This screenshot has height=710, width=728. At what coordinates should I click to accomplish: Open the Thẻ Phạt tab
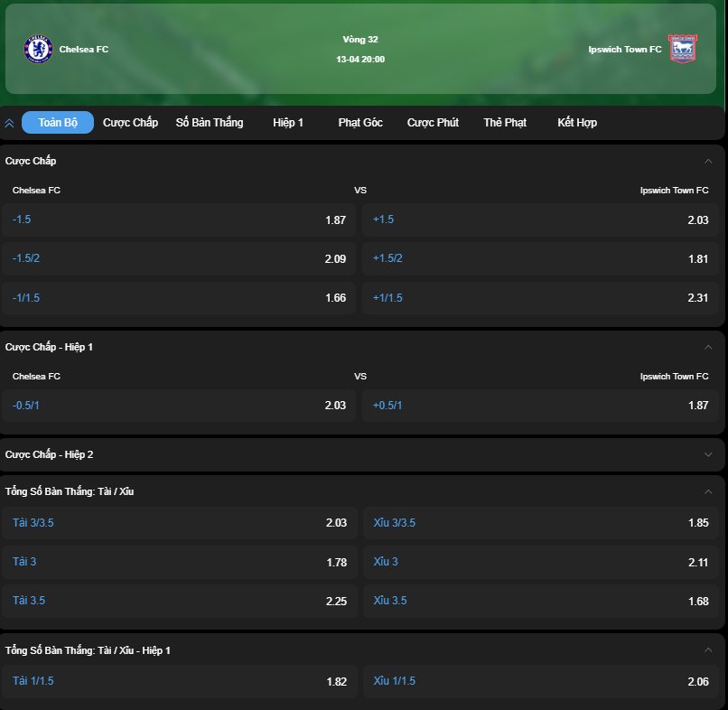pos(505,123)
